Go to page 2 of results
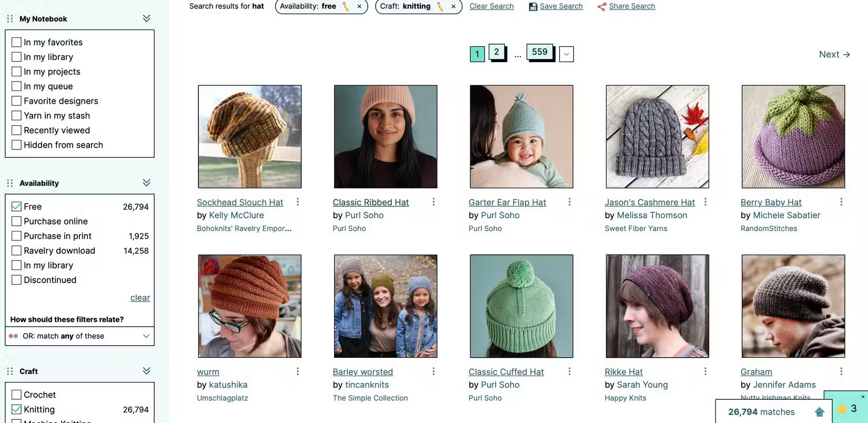Screen dimensions: 868x423 click(496, 52)
